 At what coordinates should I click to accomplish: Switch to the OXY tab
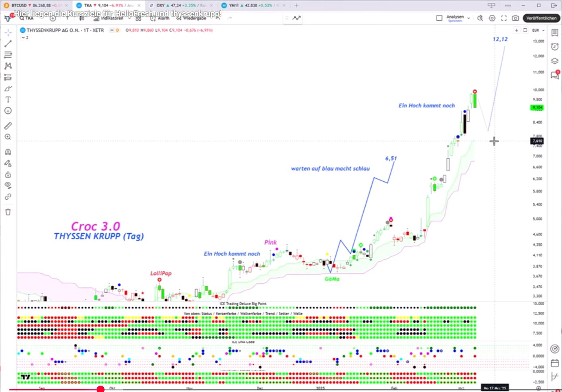[161, 6]
